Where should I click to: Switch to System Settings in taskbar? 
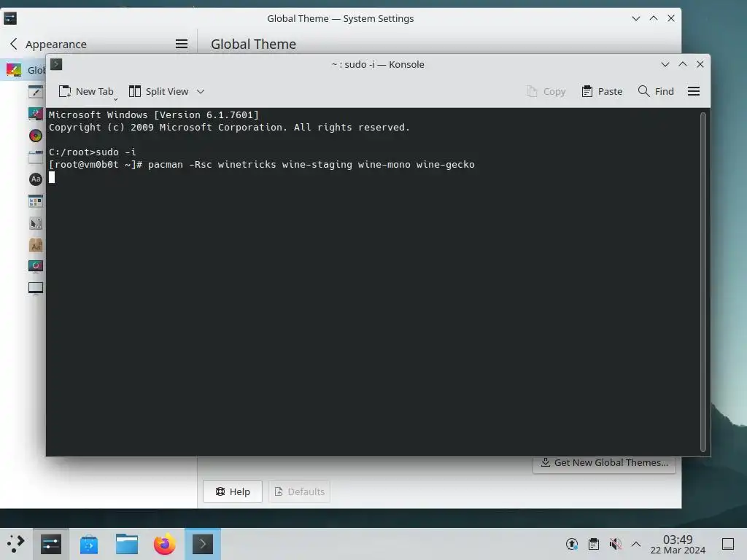click(x=51, y=544)
